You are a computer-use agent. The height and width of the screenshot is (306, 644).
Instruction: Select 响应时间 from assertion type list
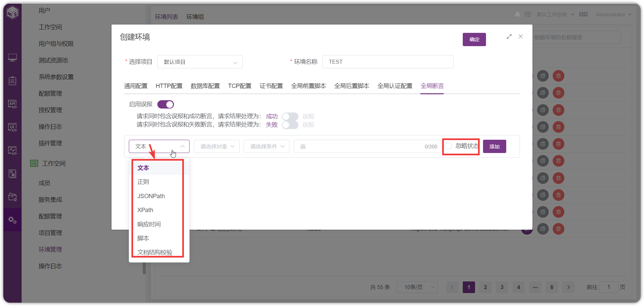(x=159, y=224)
